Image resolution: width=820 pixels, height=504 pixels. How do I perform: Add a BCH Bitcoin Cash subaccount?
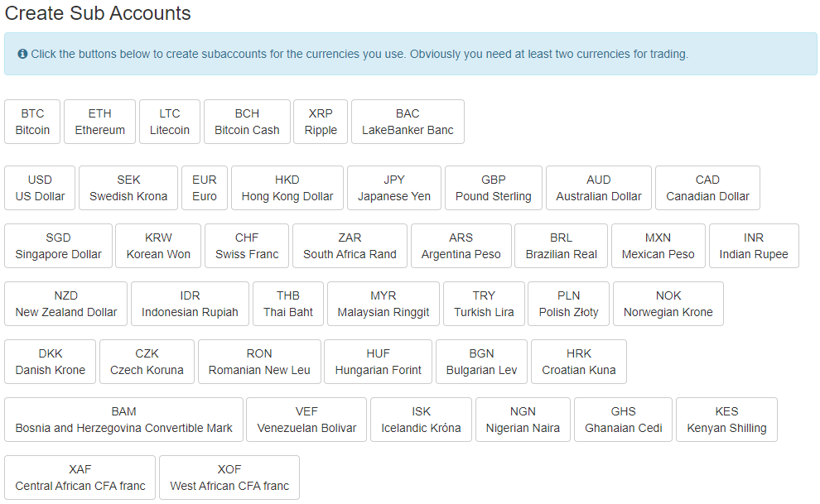click(248, 122)
